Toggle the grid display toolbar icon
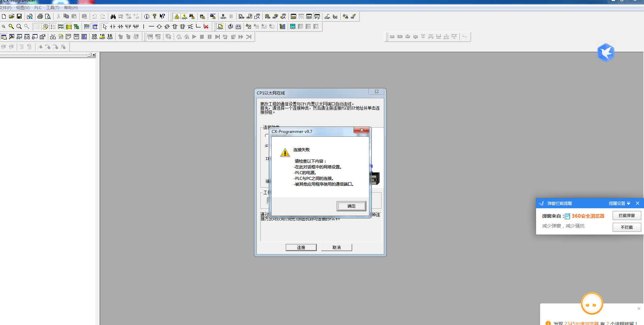The height and width of the screenshot is (325, 644). click(37, 27)
